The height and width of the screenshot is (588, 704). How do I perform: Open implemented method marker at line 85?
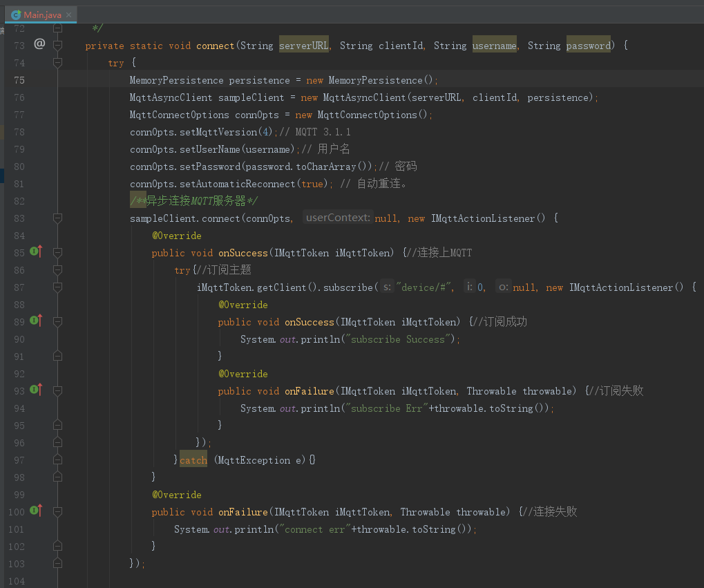point(36,252)
